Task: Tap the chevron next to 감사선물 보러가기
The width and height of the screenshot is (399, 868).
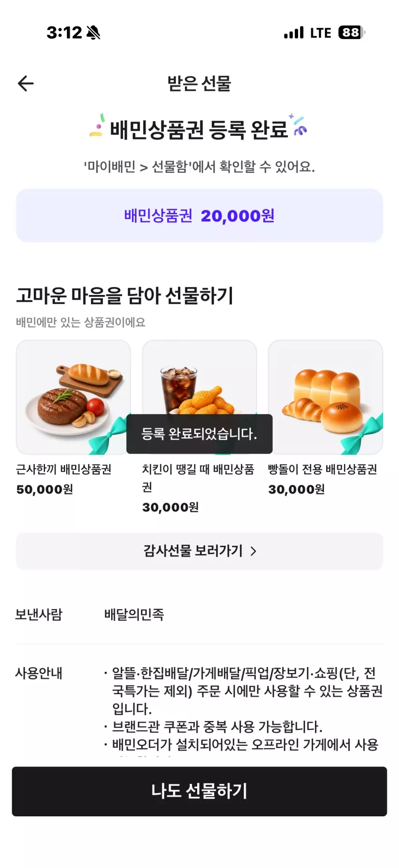Action: pyautogui.click(x=253, y=551)
